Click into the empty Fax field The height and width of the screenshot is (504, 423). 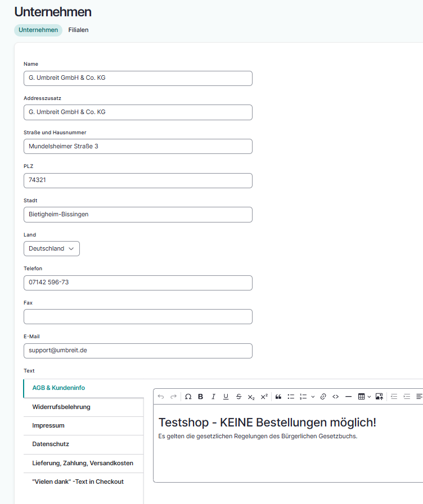click(x=138, y=317)
